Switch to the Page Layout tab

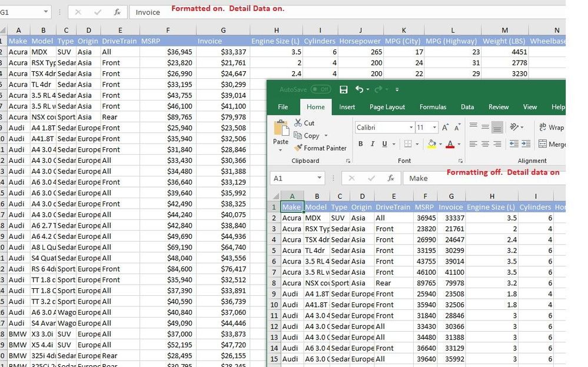coord(387,107)
